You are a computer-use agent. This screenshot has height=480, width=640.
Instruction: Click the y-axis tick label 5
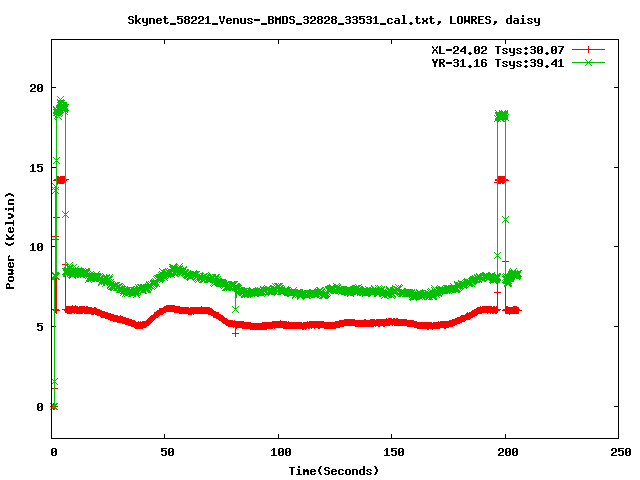point(40,327)
